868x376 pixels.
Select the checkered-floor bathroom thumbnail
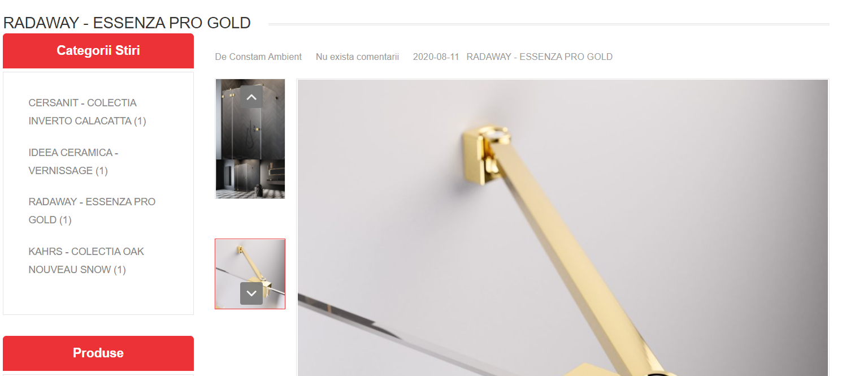point(250,179)
